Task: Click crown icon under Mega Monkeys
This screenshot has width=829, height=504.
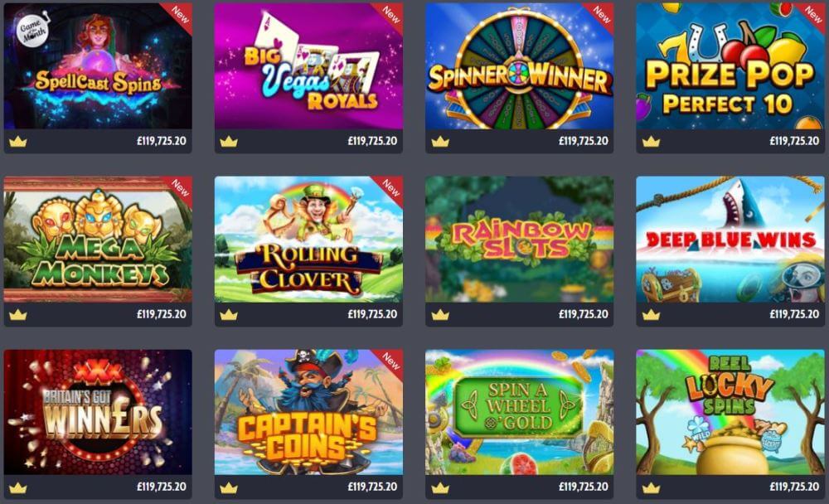Action: (18, 315)
